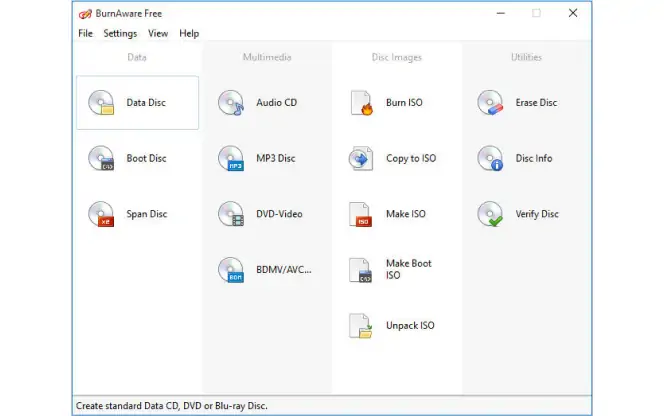Click the "Make Boot ISO" label
This screenshot has width=664, height=416.
pyautogui.click(x=409, y=269)
